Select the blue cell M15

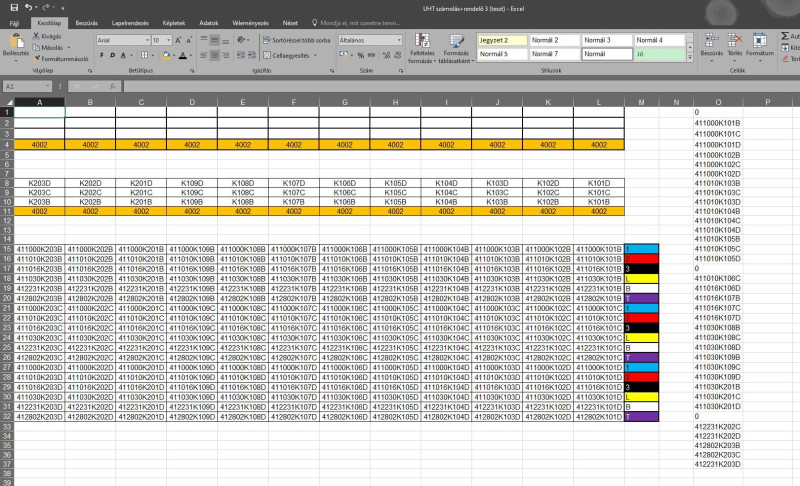[x=641, y=249]
